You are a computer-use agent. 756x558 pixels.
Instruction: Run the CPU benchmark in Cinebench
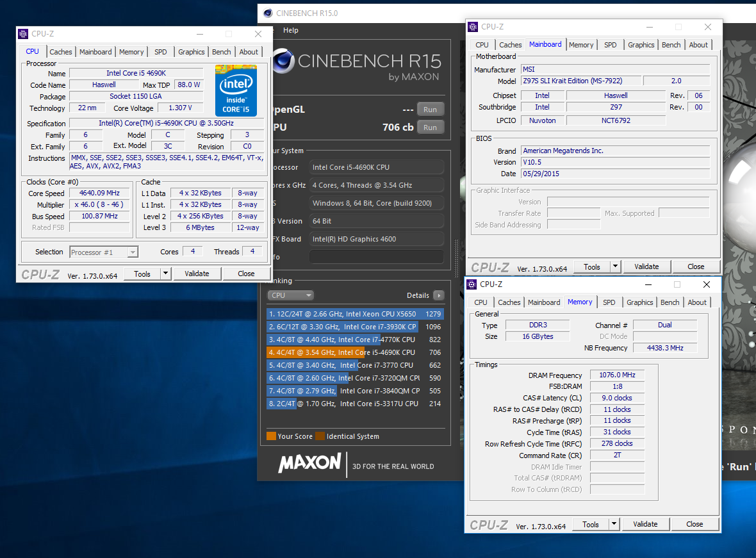430,127
